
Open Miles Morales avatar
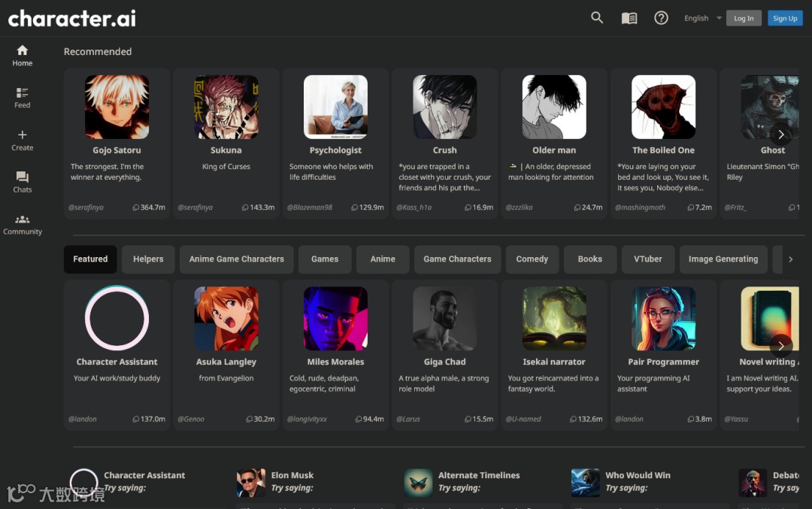tap(335, 319)
